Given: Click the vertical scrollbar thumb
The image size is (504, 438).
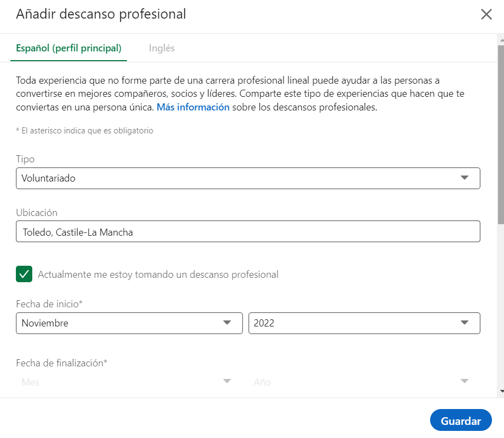Looking at the screenshot, I should point(501,135).
